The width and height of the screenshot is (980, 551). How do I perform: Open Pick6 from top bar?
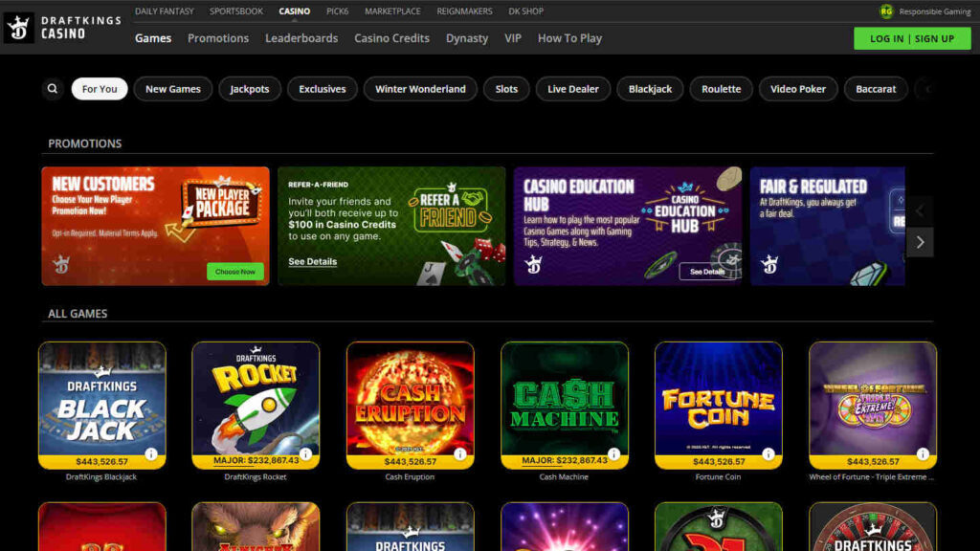click(338, 11)
